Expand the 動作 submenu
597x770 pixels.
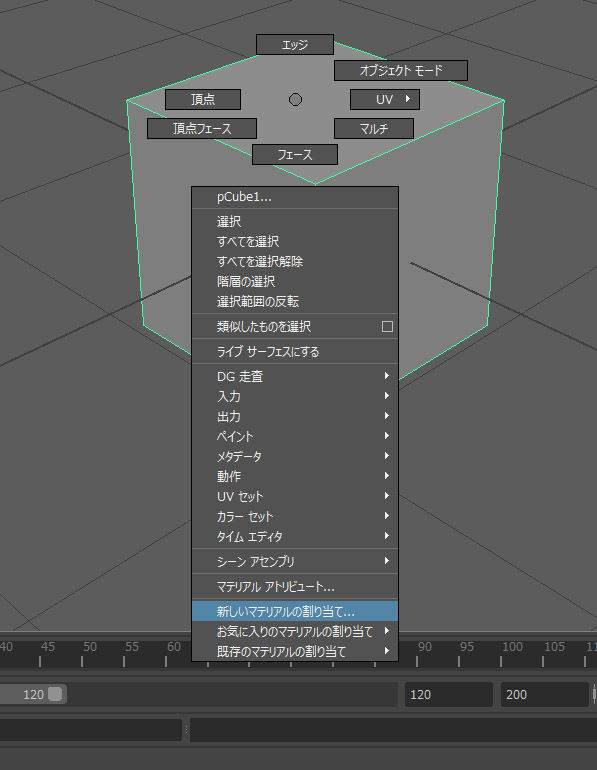click(295, 476)
